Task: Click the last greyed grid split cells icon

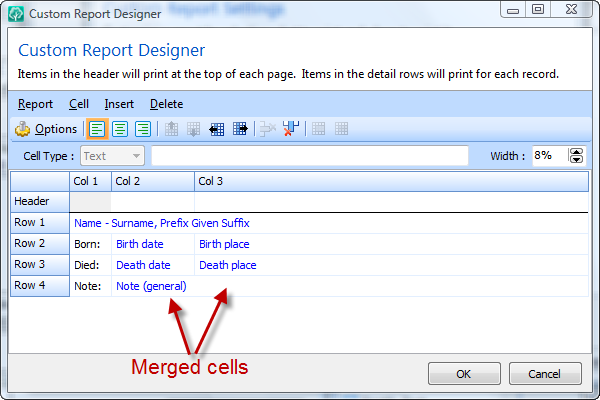Action: click(341, 129)
